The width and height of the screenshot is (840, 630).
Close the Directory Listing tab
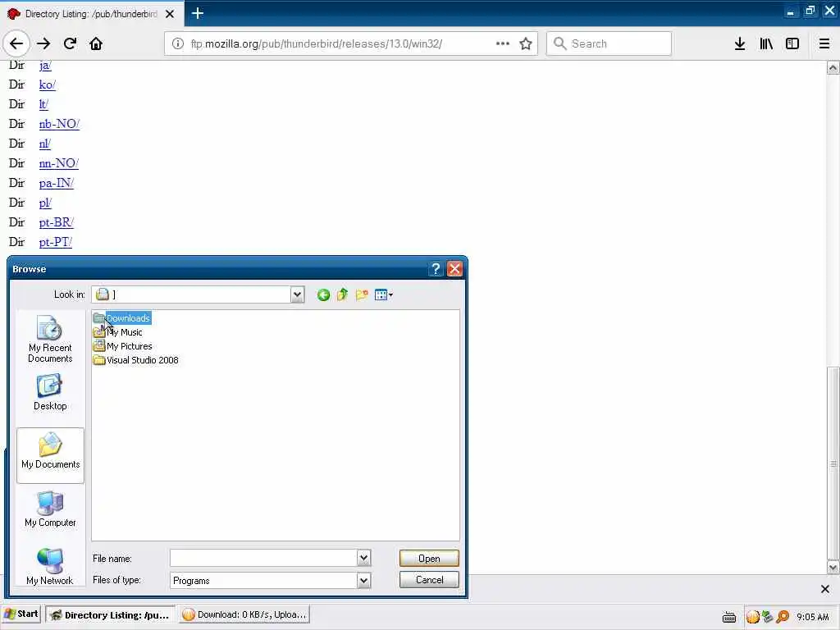[170, 14]
